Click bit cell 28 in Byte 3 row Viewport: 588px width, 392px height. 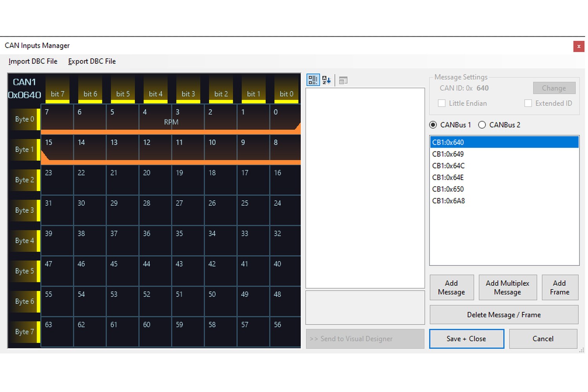[155, 211]
